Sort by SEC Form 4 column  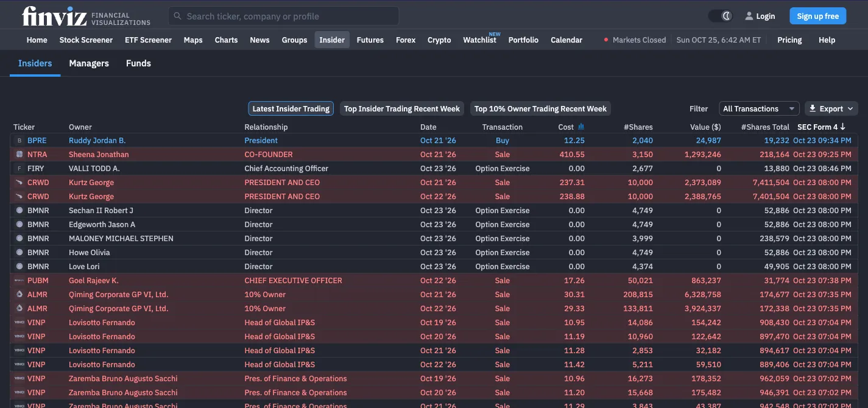click(821, 127)
